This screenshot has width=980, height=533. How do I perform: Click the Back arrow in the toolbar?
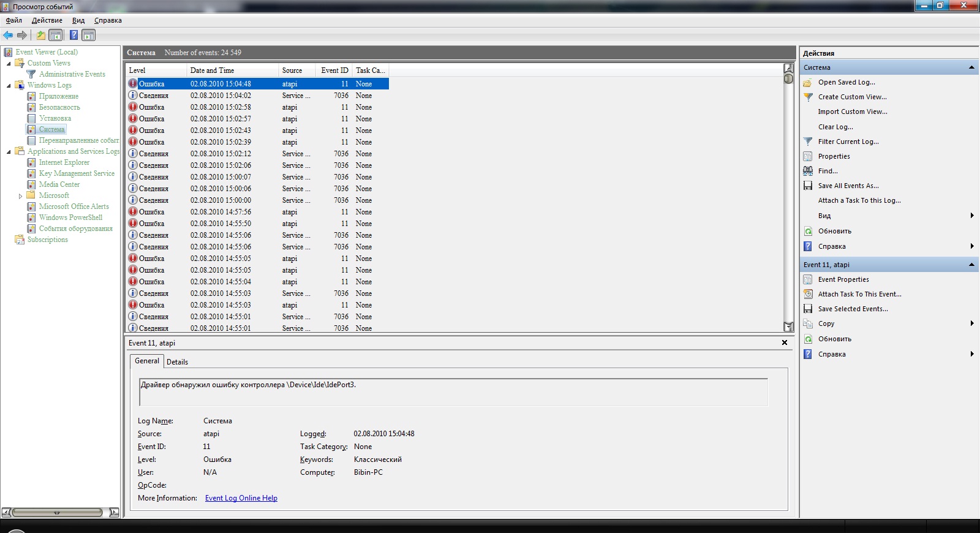[8, 36]
